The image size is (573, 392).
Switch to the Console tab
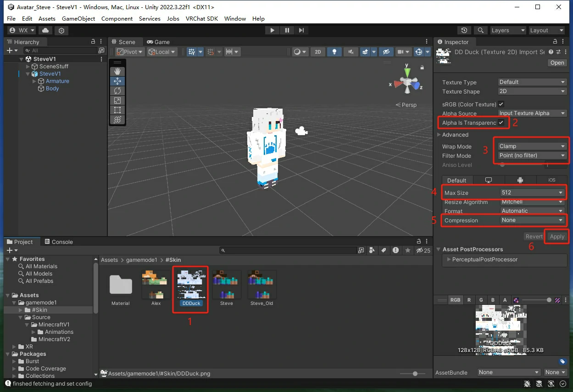(58, 242)
